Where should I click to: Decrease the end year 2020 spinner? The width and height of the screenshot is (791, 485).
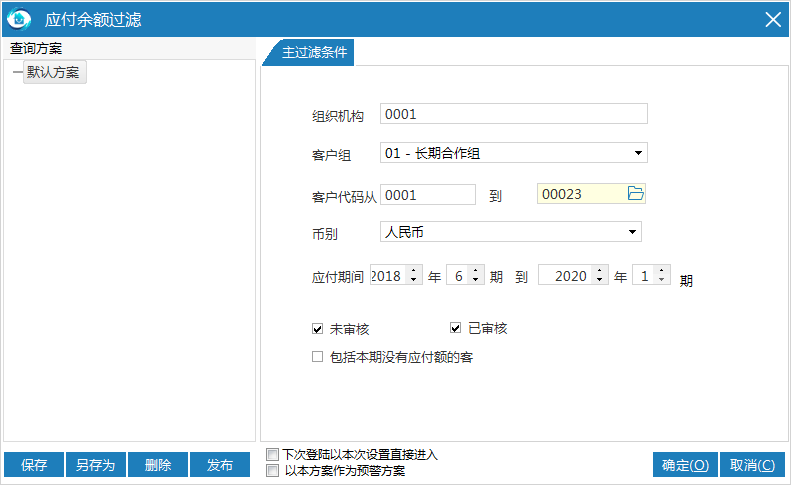(599, 280)
